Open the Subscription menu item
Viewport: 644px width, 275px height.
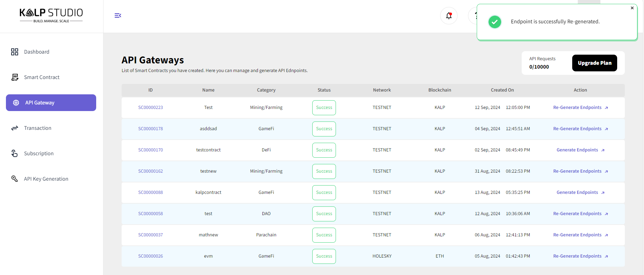[x=39, y=154]
